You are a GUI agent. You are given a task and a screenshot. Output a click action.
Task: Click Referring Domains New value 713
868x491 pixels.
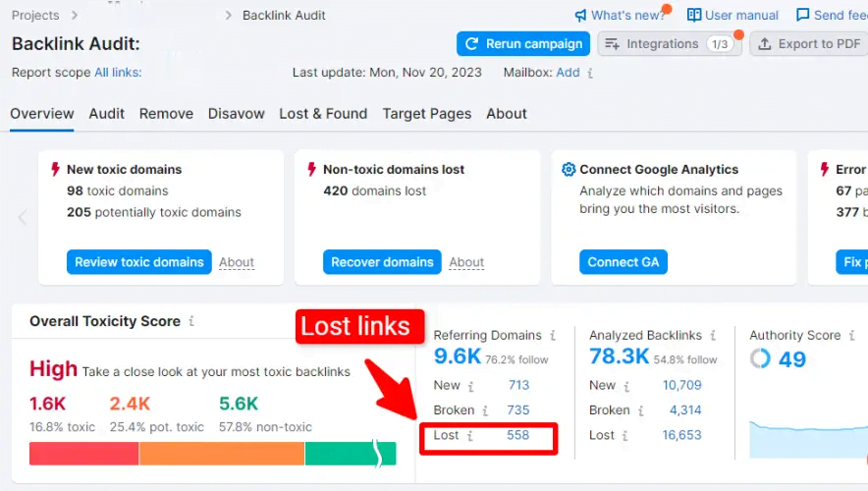click(518, 385)
